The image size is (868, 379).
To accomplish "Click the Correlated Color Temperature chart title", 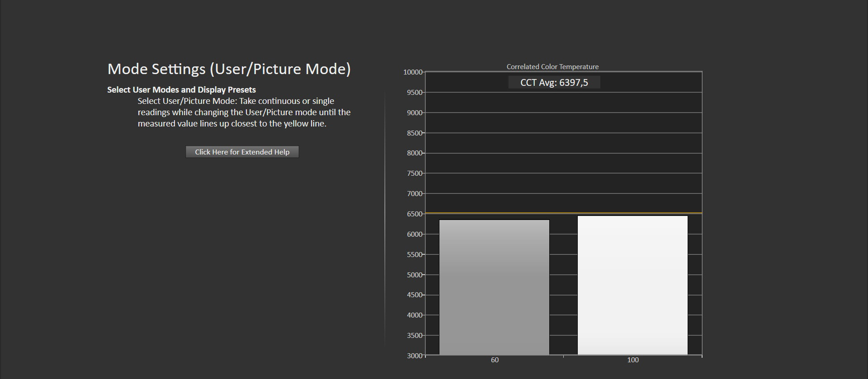I will pyautogui.click(x=552, y=67).
